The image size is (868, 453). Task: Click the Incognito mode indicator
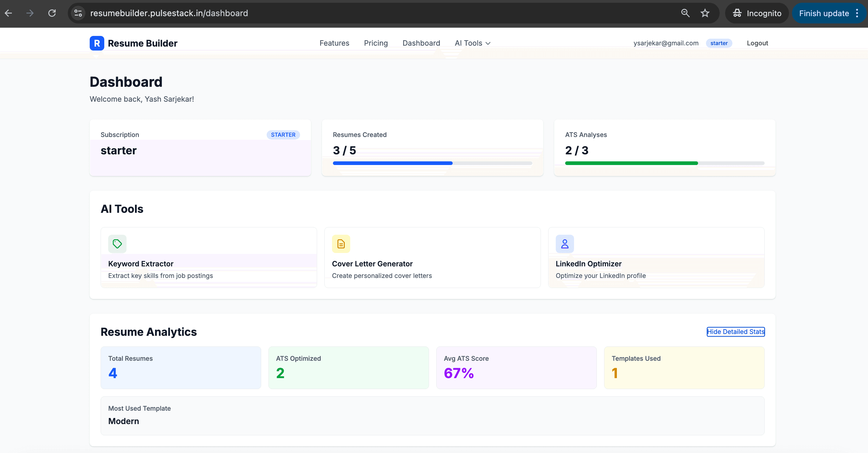[756, 13]
